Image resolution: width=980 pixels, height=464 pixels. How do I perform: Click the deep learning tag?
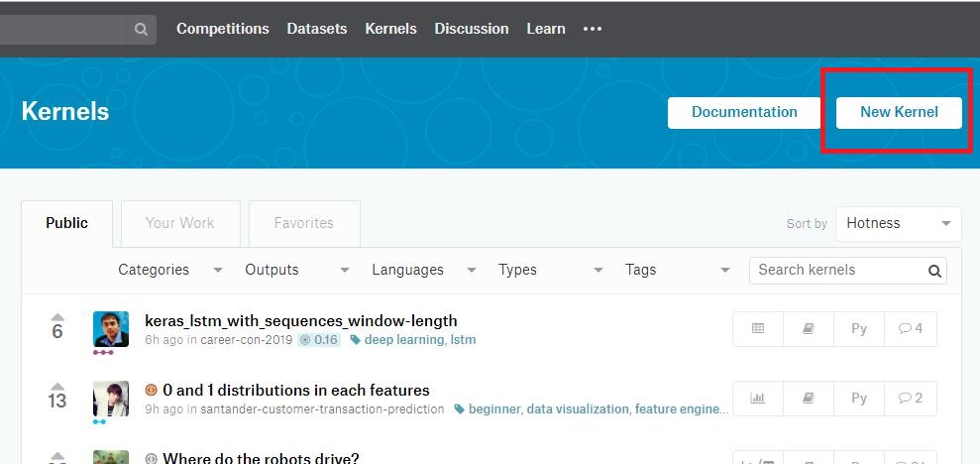pyautogui.click(x=403, y=340)
